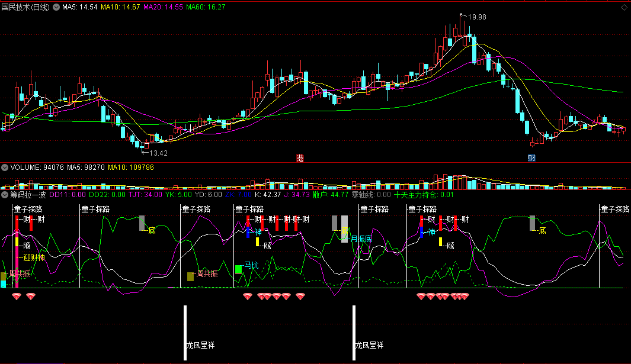631x364 pixels.
Task: Click the 筹码拉一波 indicator name
Action: pos(28,195)
